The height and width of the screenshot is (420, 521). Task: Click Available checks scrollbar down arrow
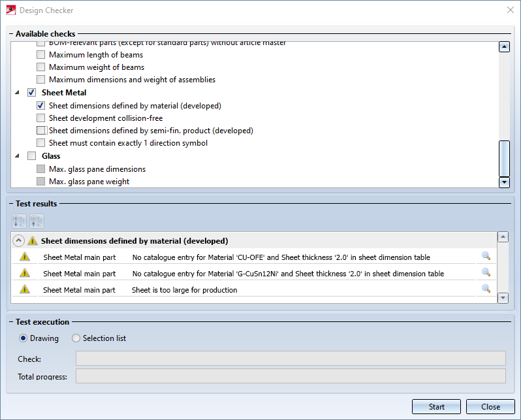click(x=503, y=182)
